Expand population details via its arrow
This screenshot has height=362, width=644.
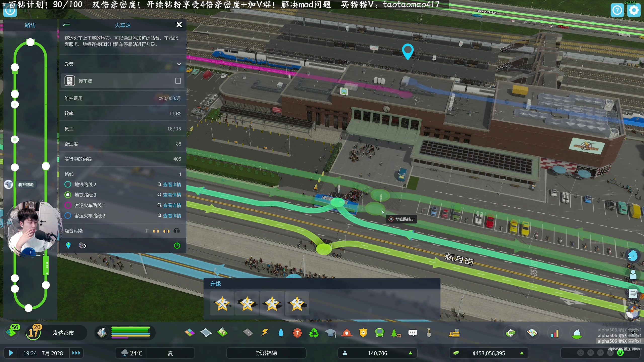click(x=410, y=353)
